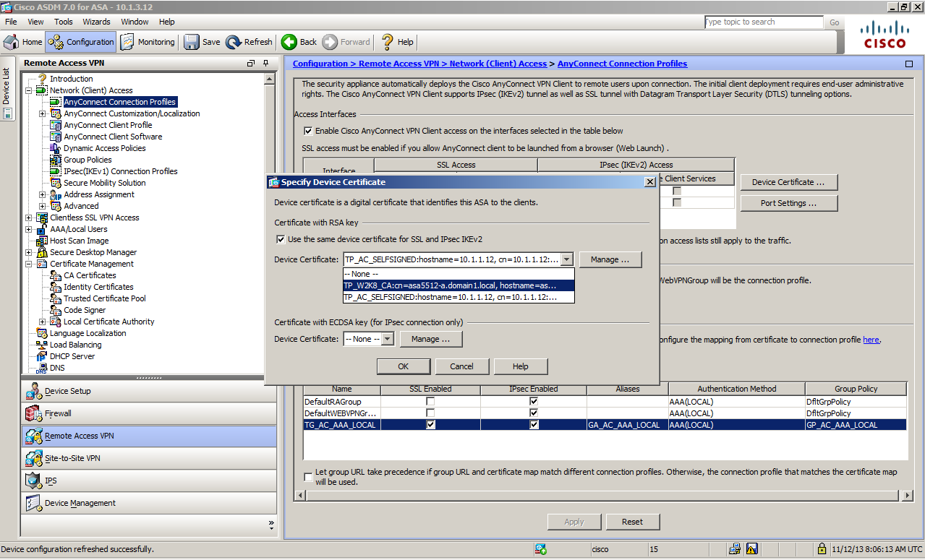Select the Dynamic Access Policies tree icon

point(56,148)
